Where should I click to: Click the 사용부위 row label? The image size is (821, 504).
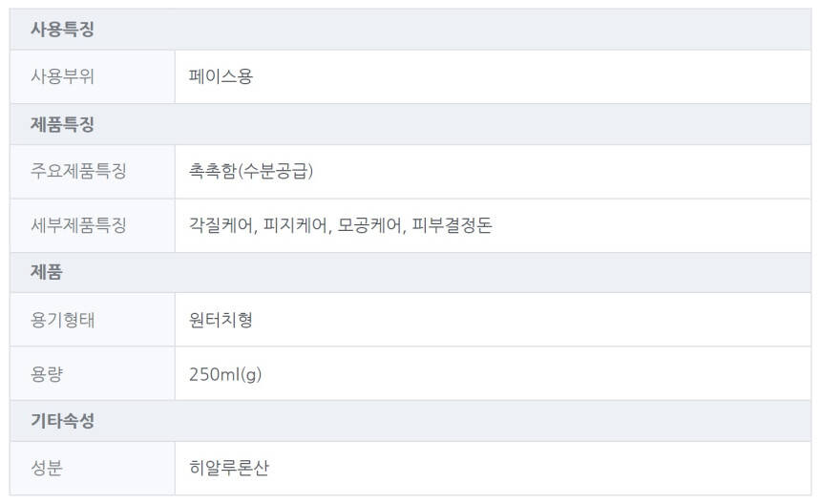[x=62, y=77]
